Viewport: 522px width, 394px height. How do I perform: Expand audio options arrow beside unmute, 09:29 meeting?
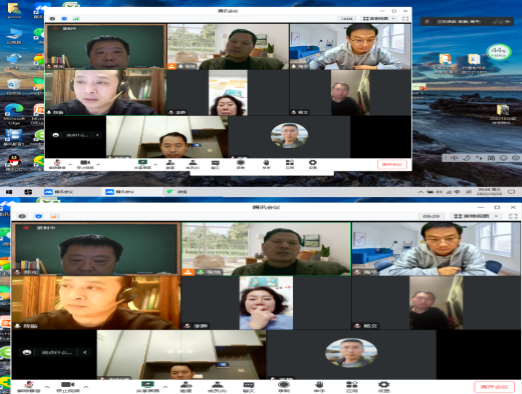click(47, 387)
